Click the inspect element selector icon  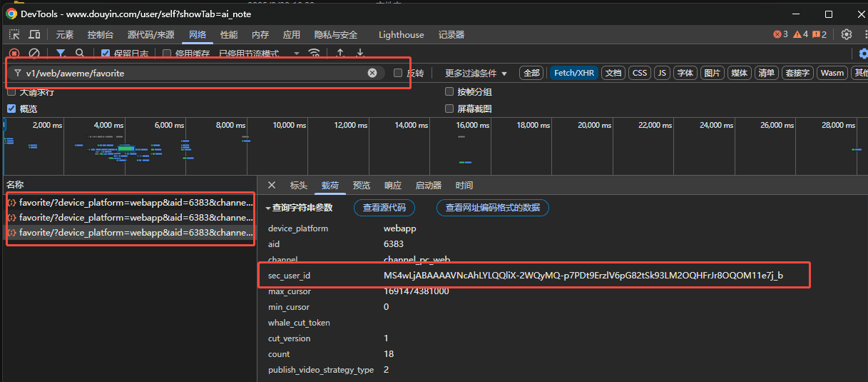pos(14,34)
